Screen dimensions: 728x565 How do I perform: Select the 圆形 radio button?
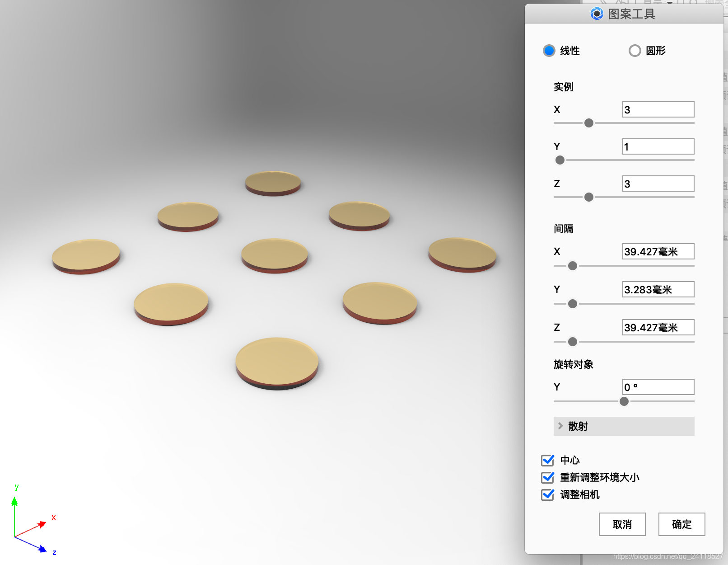pyautogui.click(x=635, y=51)
